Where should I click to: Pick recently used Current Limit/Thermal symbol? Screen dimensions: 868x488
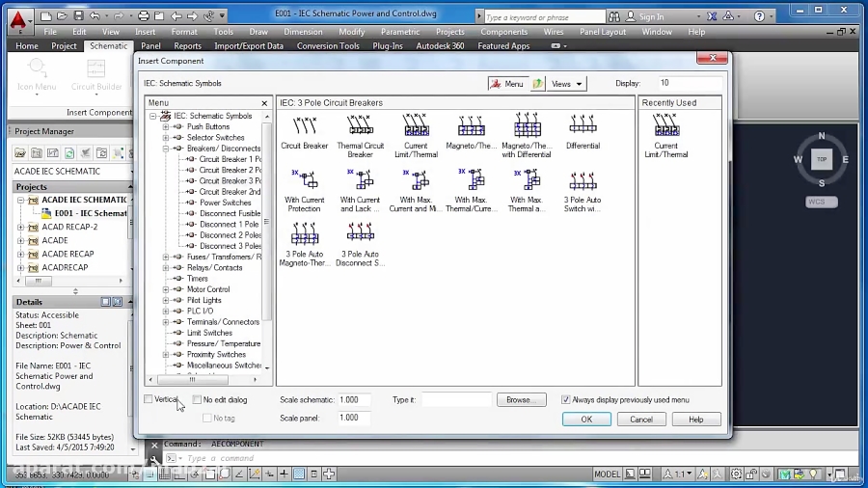pyautogui.click(x=665, y=125)
